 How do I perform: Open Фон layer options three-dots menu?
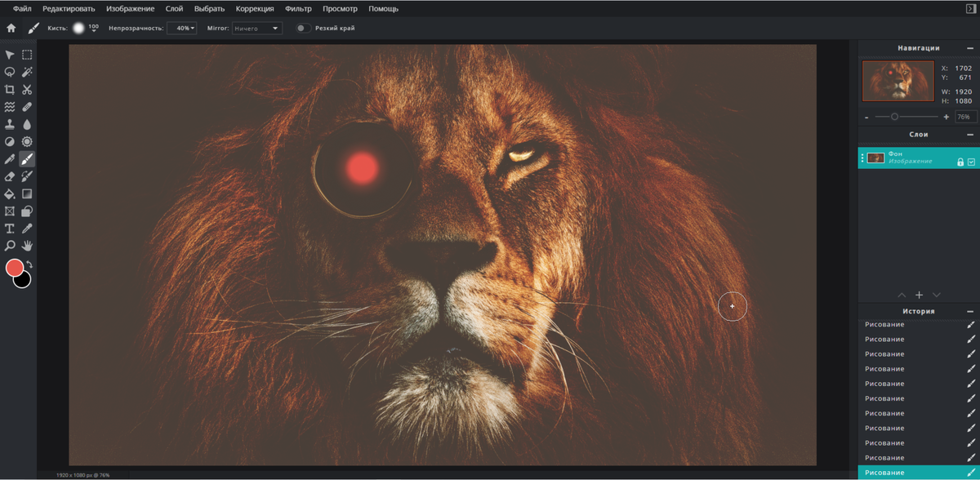pyautogui.click(x=862, y=158)
